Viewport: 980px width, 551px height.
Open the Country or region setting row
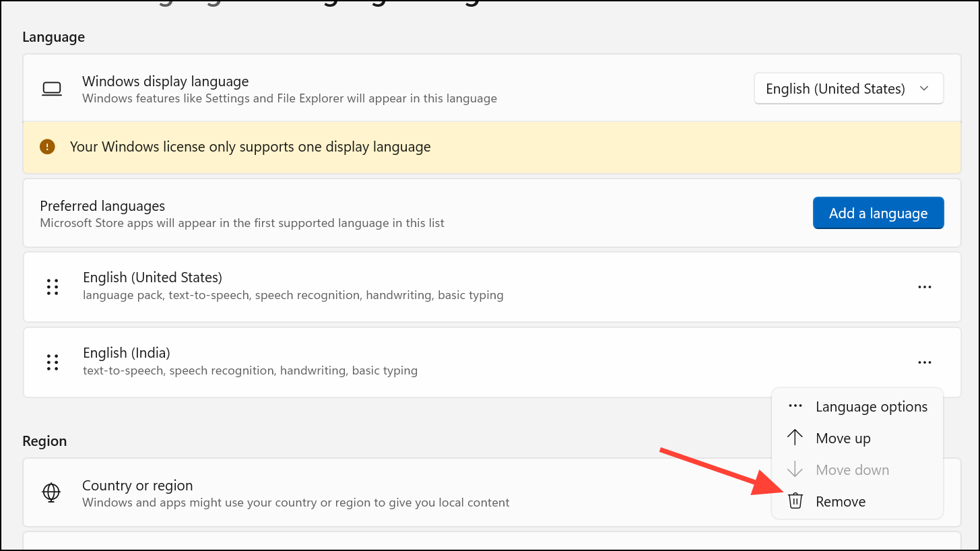[492, 492]
